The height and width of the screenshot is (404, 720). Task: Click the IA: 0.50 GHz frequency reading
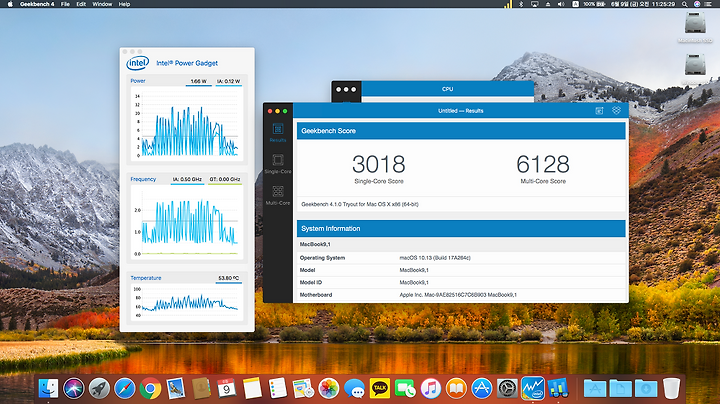tap(187, 180)
